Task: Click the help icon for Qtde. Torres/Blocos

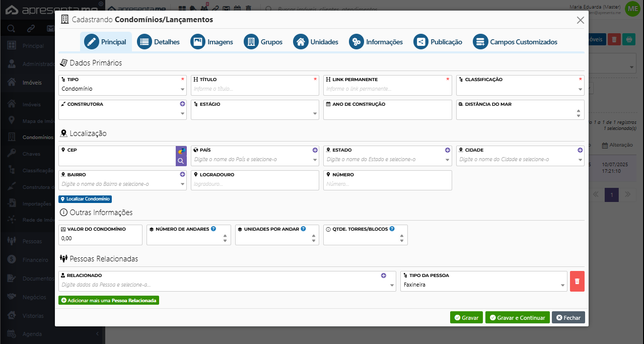Action: 392,229
